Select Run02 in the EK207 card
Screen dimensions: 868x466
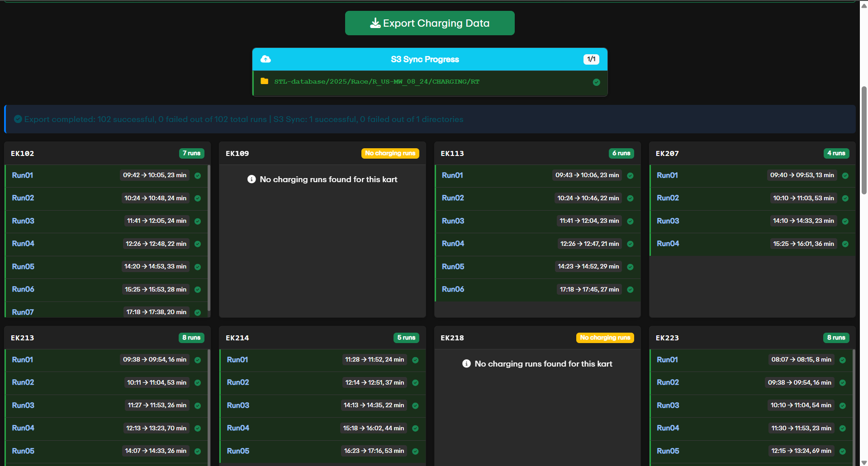[668, 198]
